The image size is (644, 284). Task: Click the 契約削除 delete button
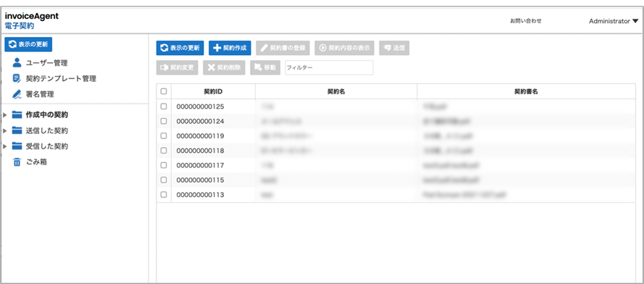pos(224,67)
